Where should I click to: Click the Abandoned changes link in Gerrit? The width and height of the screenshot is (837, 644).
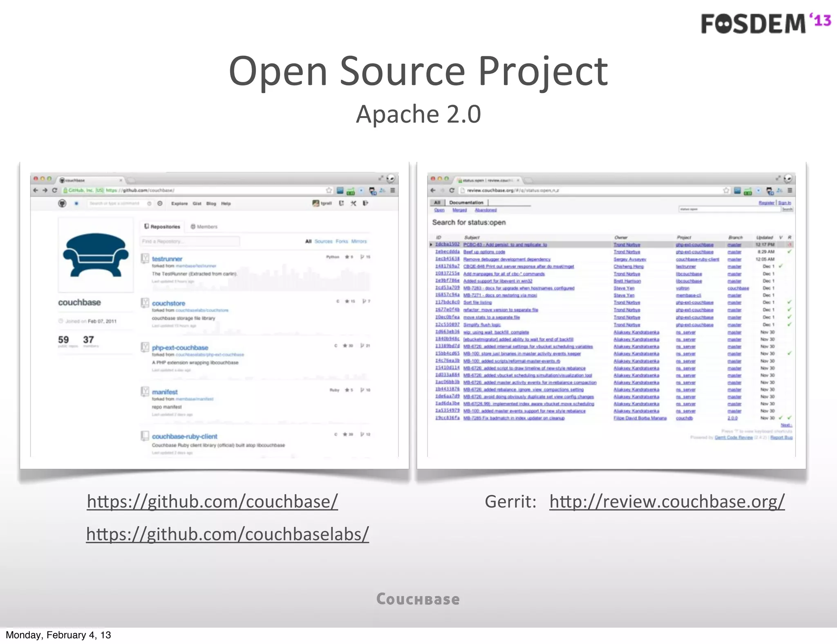486,210
